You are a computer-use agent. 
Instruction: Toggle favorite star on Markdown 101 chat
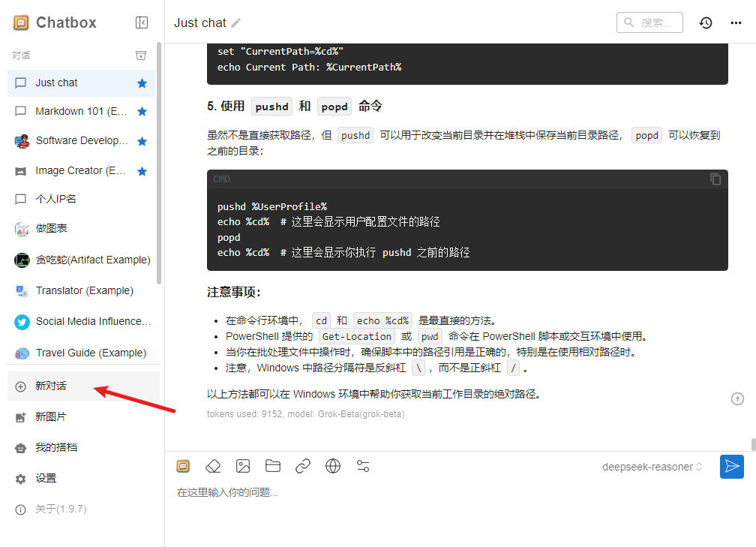142,110
